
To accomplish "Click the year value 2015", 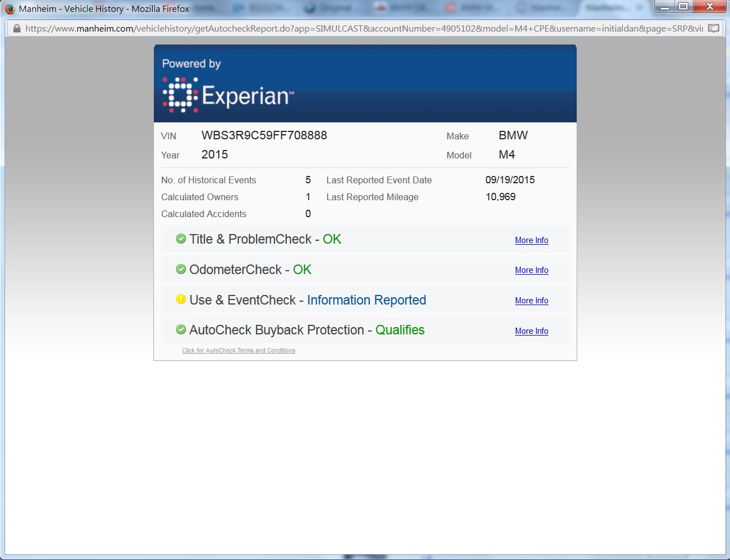I will (215, 155).
